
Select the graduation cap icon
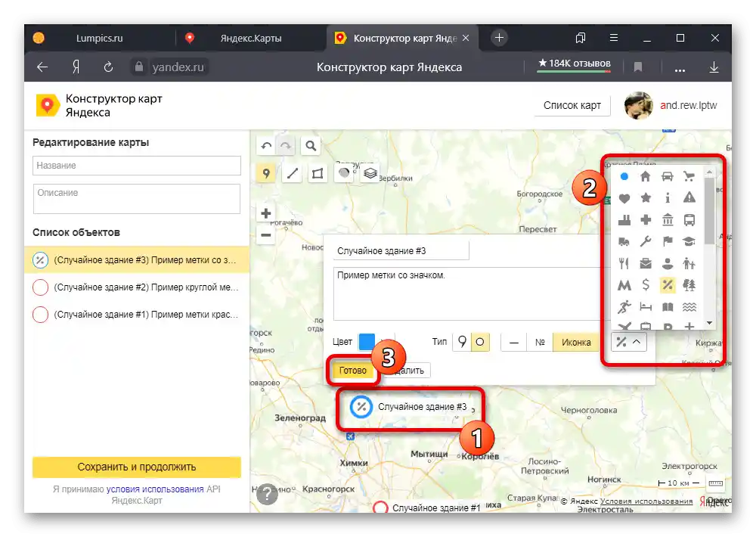[689, 242]
